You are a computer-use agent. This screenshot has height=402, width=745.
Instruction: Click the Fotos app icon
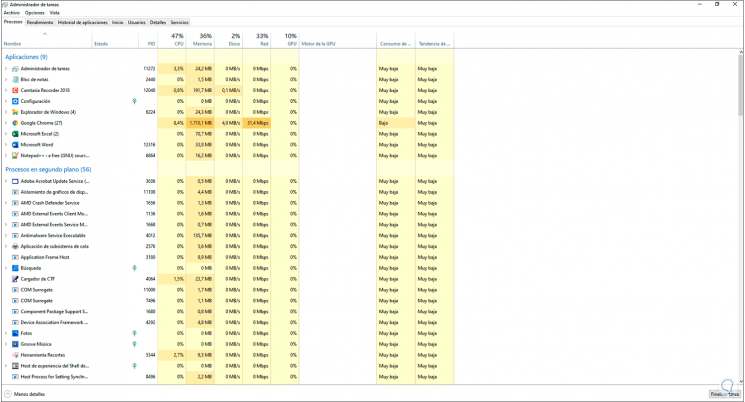click(15, 334)
